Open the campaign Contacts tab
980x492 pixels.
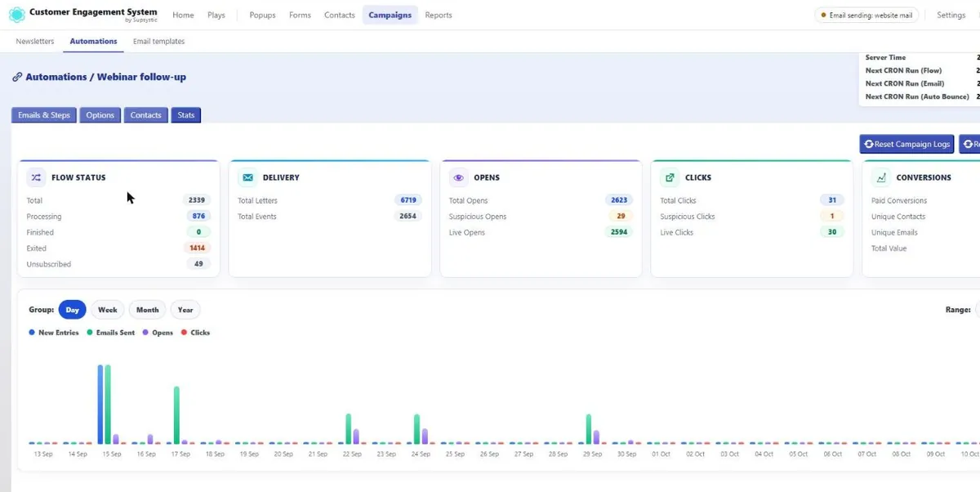(x=145, y=115)
